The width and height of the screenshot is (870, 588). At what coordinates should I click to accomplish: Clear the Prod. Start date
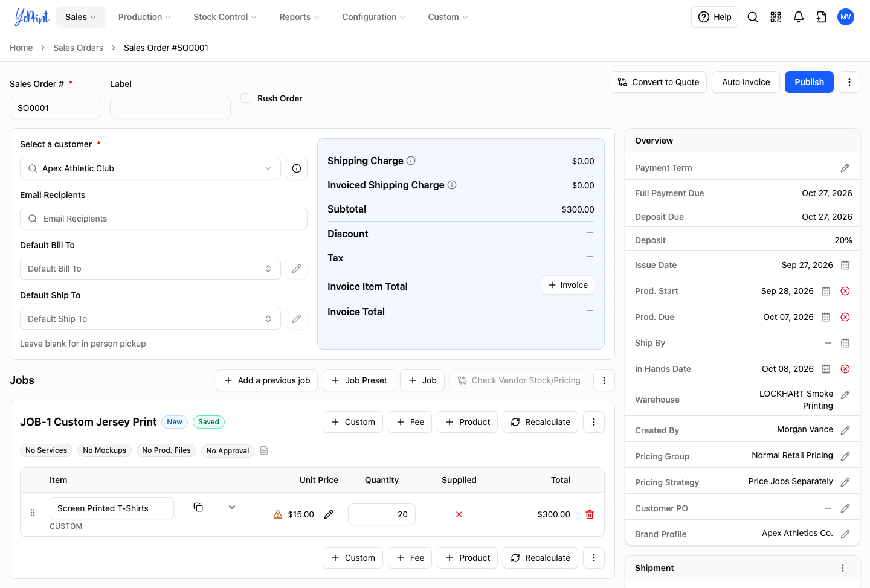[x=845, y=291]
